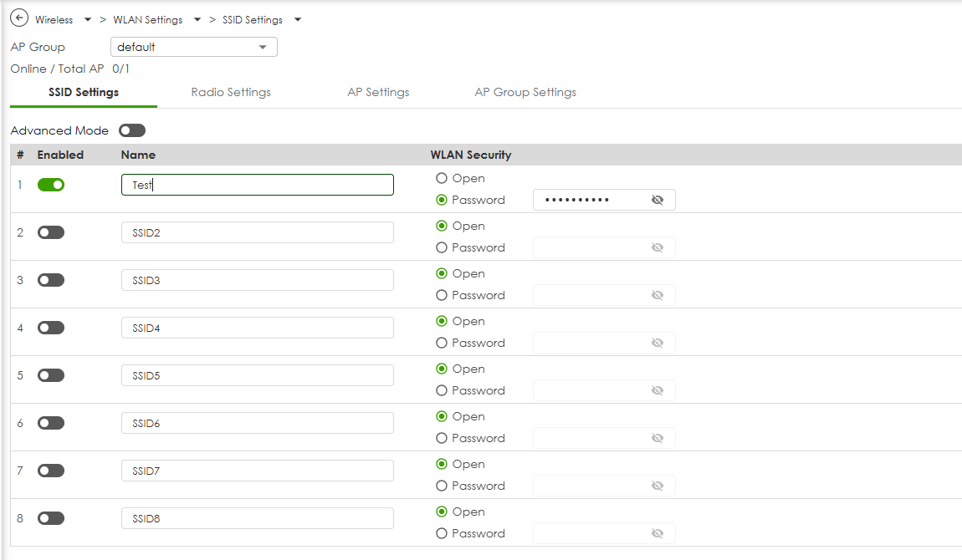This screenshot has height=560, width=962.
Task: Click the Test SSID name field
Action: 257,185
